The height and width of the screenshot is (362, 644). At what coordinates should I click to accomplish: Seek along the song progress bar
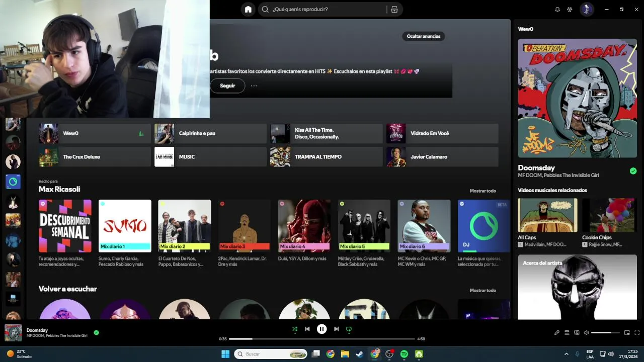[x=322, y=339]
